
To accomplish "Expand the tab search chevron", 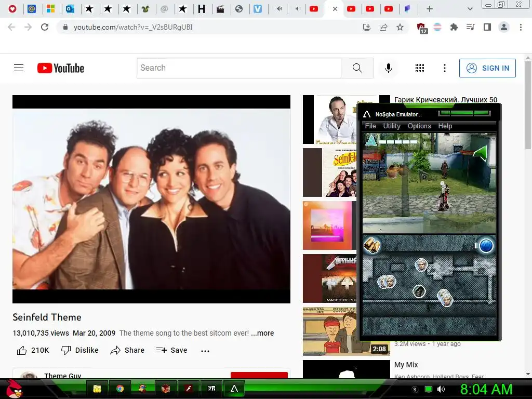I will coord(470,9).
